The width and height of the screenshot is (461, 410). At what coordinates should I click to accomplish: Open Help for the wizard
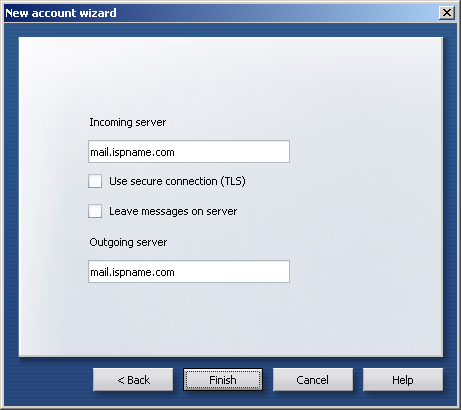(x=403, y=380)
